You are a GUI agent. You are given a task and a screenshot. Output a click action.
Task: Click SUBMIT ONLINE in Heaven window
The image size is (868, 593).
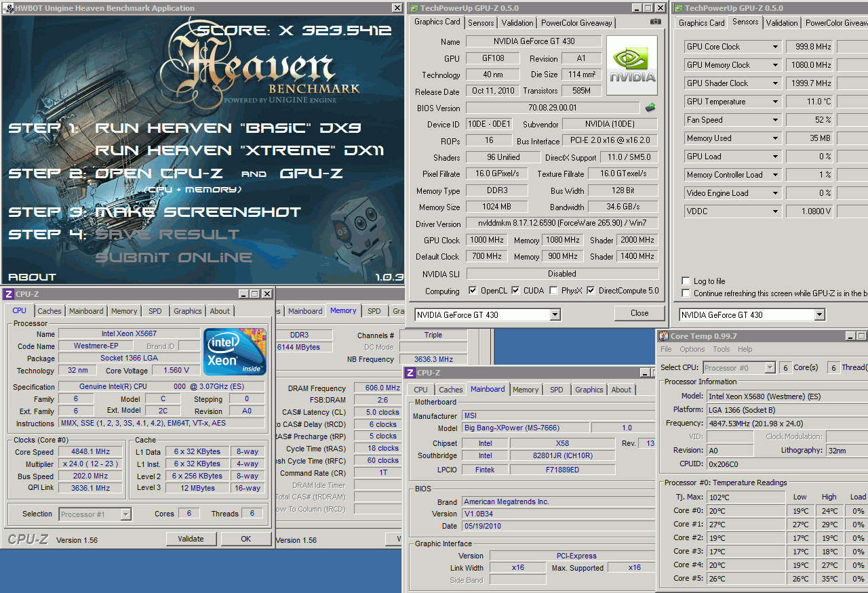[x=174, y=258]
